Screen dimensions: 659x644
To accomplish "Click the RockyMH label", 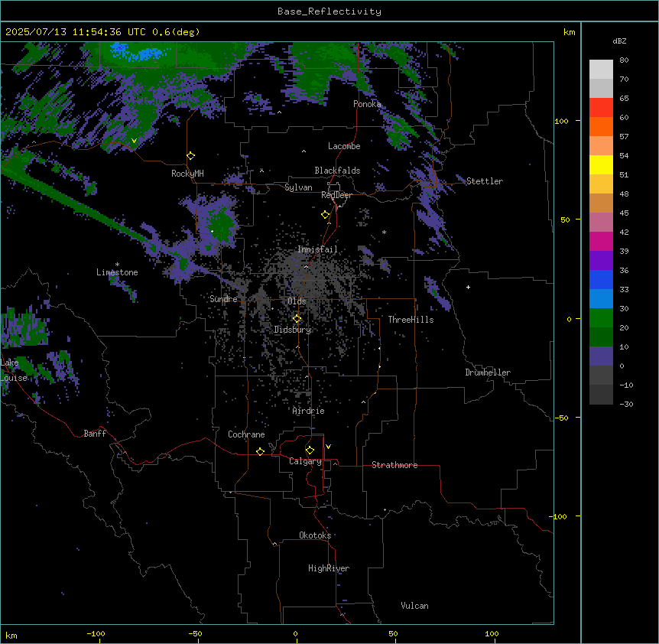I will [187, 174].
